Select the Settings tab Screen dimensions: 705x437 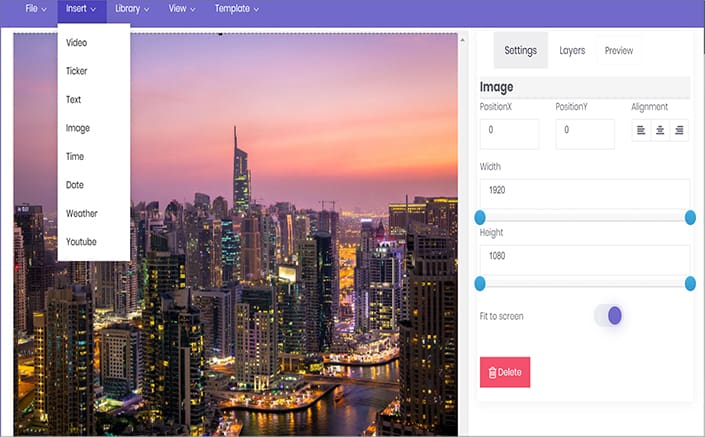click(x=521, y=50)
